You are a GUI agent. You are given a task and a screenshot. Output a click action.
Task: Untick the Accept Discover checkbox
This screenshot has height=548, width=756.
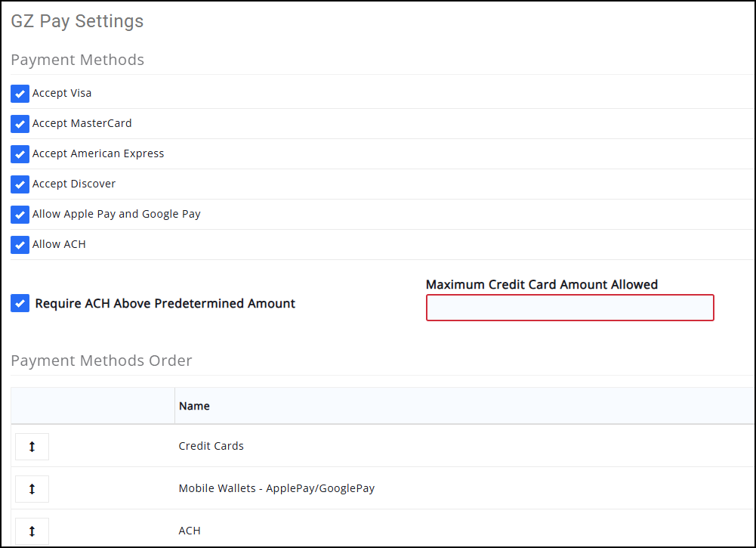coord(20,184)
